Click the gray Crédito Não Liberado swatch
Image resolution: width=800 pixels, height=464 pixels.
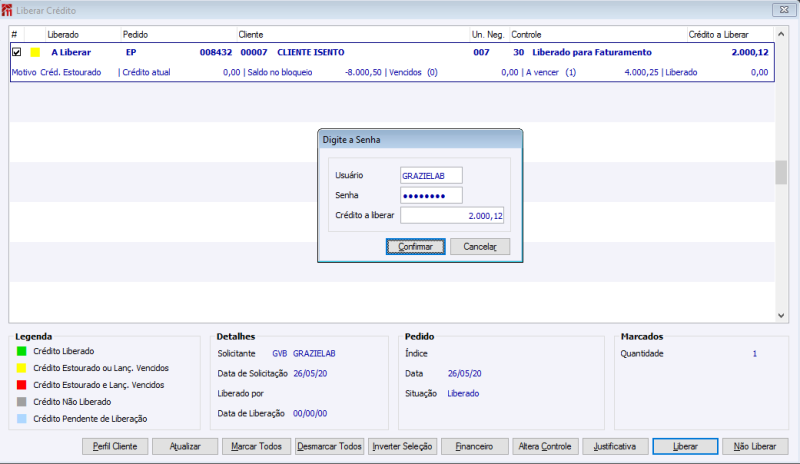[21, 402]
